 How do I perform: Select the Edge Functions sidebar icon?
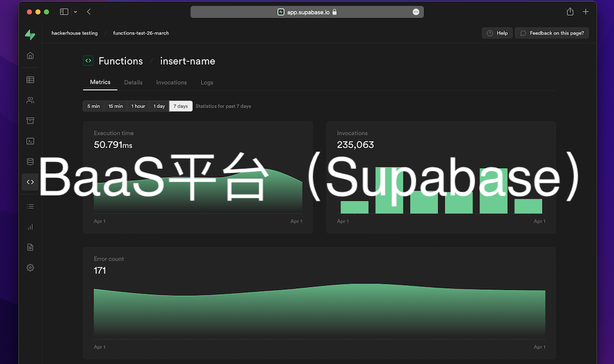30,181
